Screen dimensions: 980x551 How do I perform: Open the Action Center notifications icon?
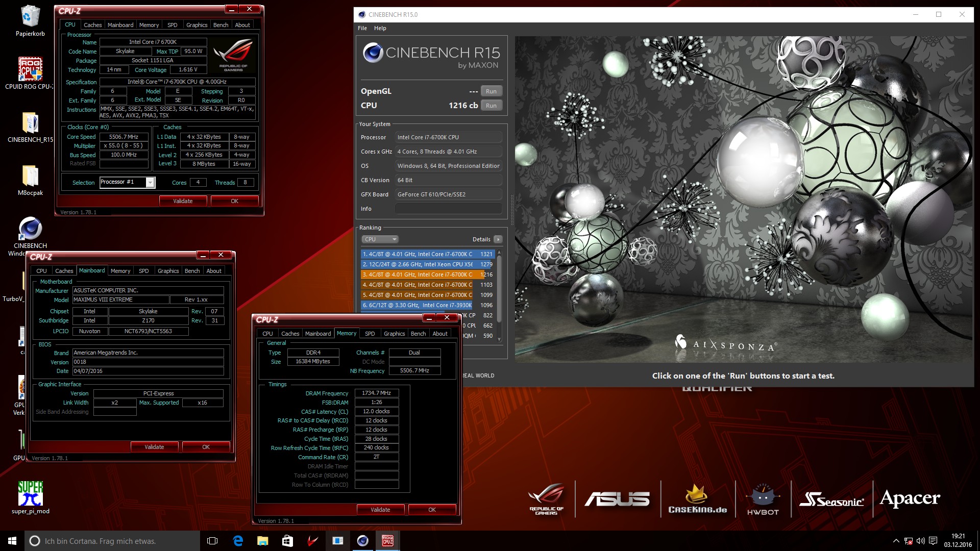click(933, 541)
